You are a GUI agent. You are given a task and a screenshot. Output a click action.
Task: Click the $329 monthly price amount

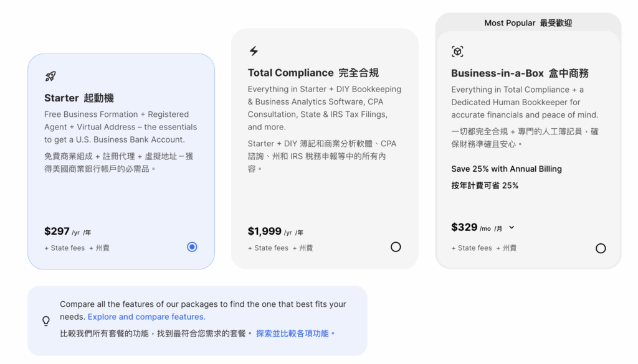pyautogui.click(x=464, y=228)
